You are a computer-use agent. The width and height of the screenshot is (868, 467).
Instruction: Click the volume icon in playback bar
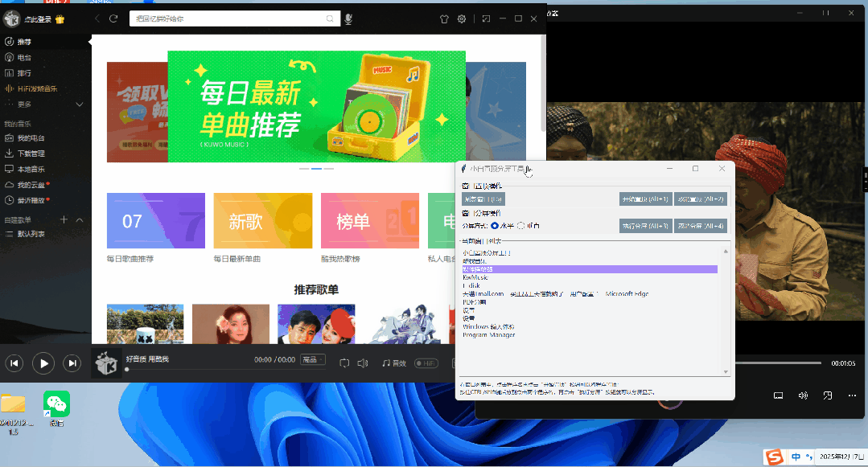(x=363, y=363)
